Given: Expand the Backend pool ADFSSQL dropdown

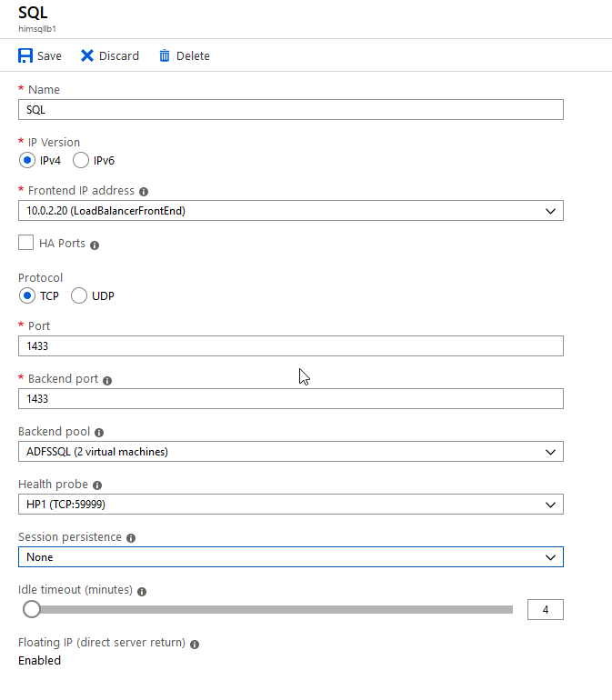Looking at the screenshot, I should point(291,452).
